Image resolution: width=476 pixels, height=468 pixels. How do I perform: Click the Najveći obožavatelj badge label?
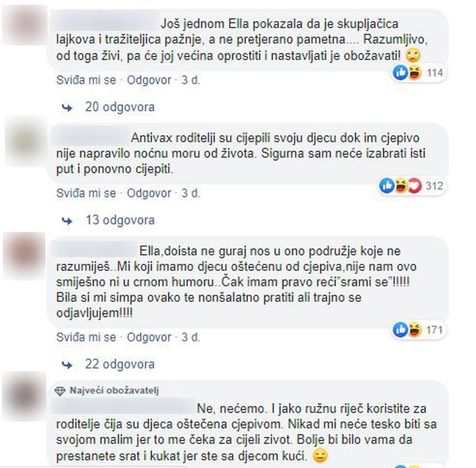click(114, 391)
